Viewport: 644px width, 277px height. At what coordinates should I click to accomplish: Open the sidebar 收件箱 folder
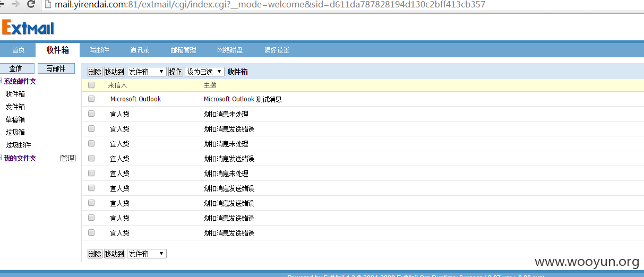[15, 94]
